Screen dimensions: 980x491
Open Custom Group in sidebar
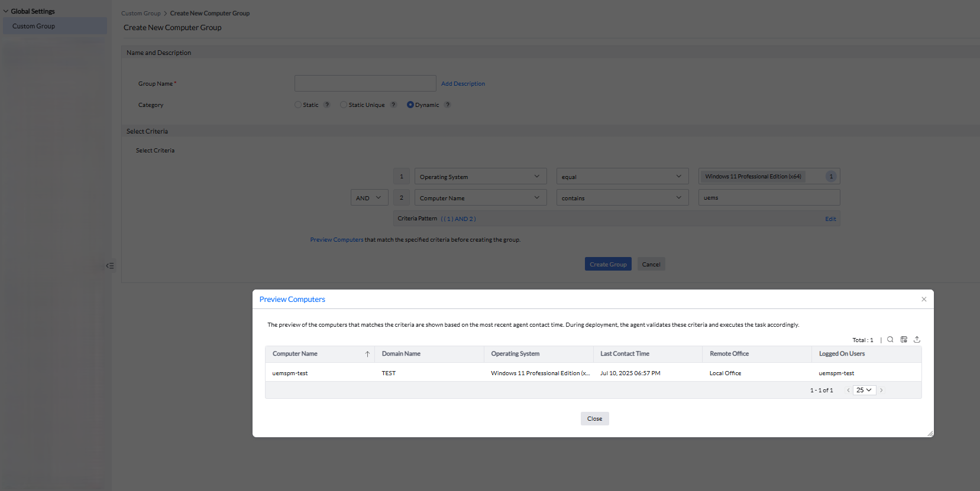click(34, 26)
